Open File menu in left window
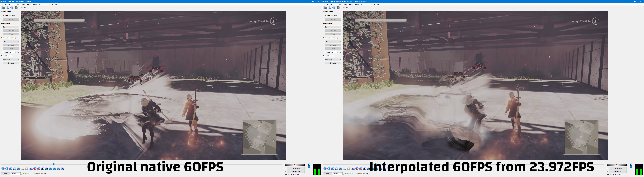This screenshot has width=644, height=177. coord(2,4)
